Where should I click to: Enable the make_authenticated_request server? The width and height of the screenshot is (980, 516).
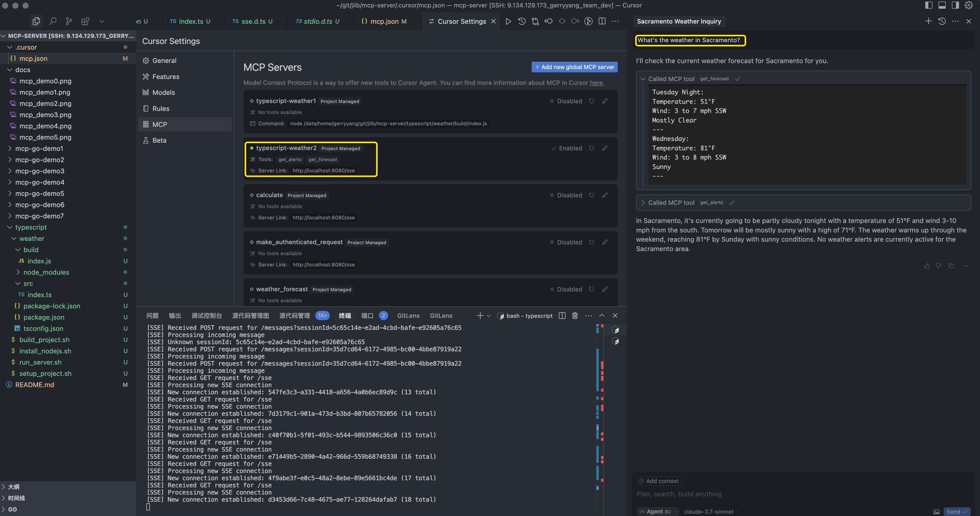566,243
